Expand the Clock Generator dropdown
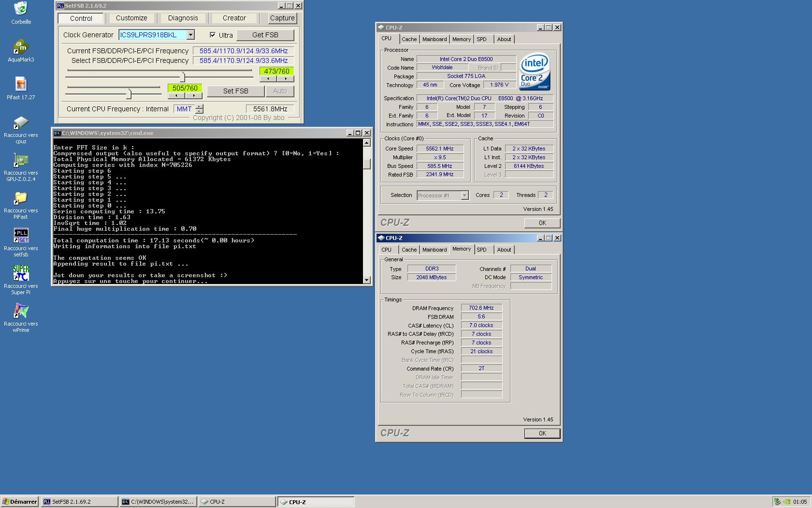The width and height of the screenshot is (812, 508). [x=190, y=35]
